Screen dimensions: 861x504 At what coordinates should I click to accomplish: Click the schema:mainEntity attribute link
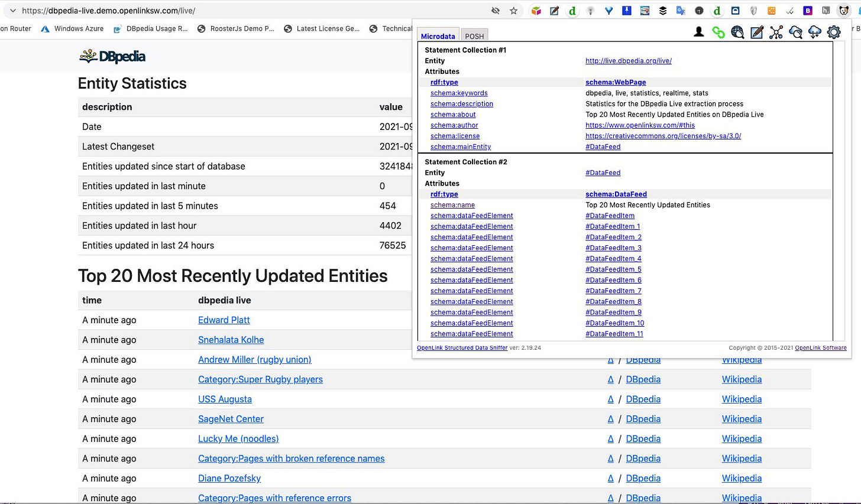461,147
